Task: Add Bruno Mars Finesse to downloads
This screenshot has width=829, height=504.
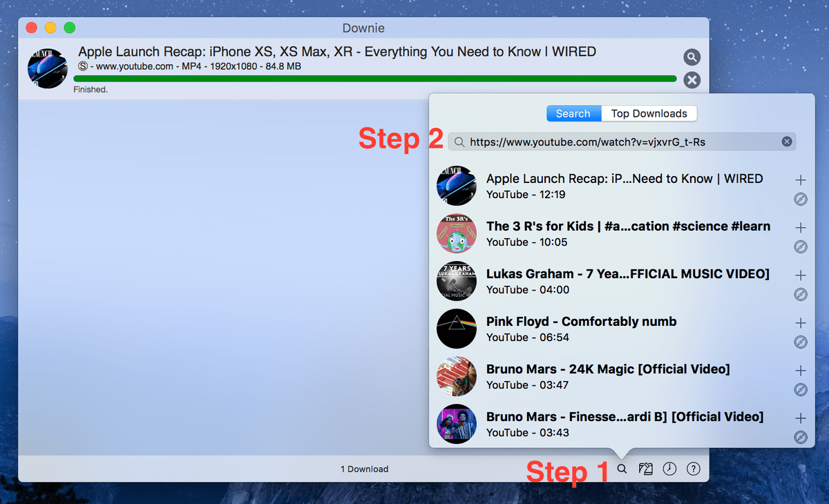Action: 801,418
